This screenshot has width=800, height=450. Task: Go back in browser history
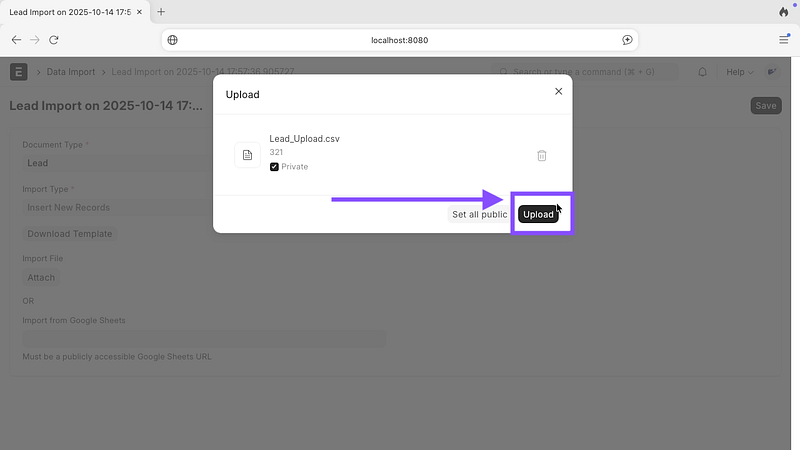(16, 40)
